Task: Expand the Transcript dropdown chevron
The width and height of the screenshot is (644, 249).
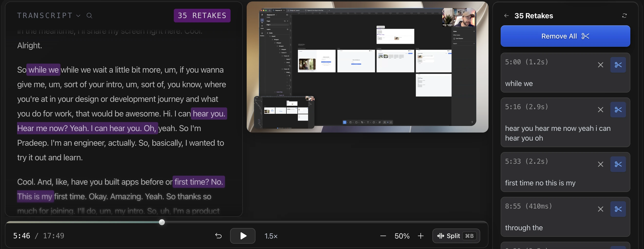Action: pyautogui.click(x=78, y=16)
